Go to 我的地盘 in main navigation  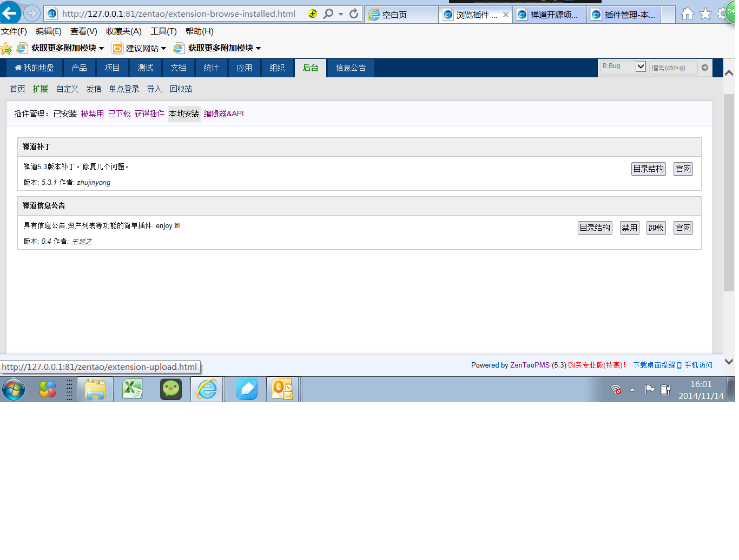34,68
